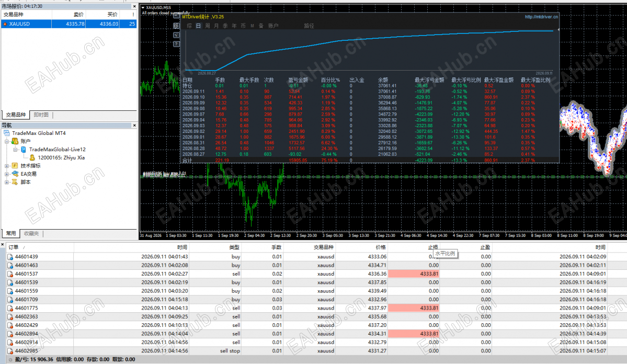Select the 常用 common tab in Navigator
627x364 pixels.
point(11,233)
